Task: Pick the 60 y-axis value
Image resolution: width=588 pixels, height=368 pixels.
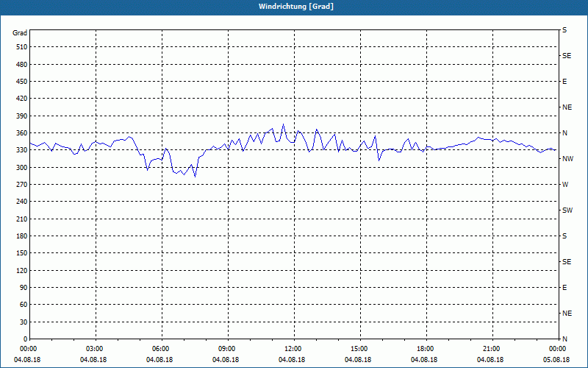Action: (x=23, y=305)
